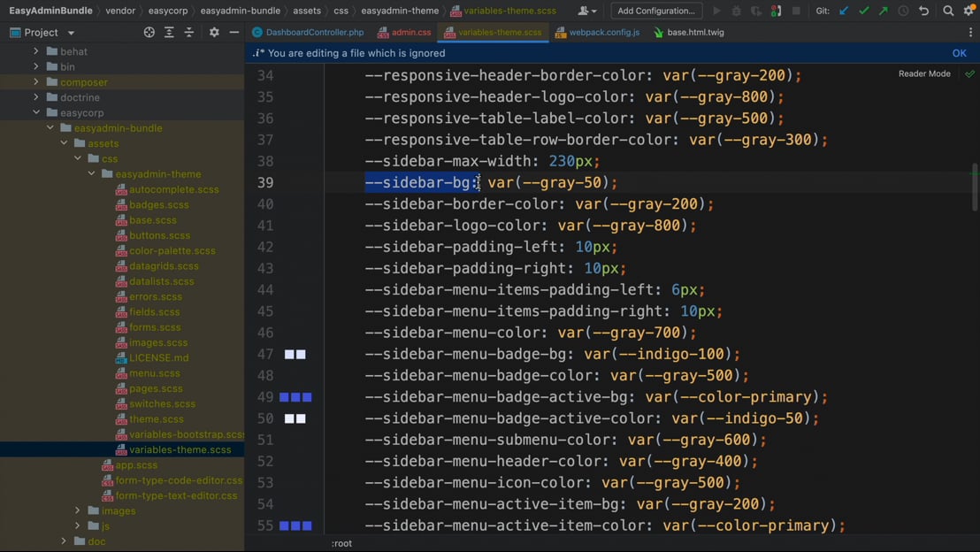Click Collapse All icon in Project panel
This screenshot has width=980, height=552.
tap(189, 33)
